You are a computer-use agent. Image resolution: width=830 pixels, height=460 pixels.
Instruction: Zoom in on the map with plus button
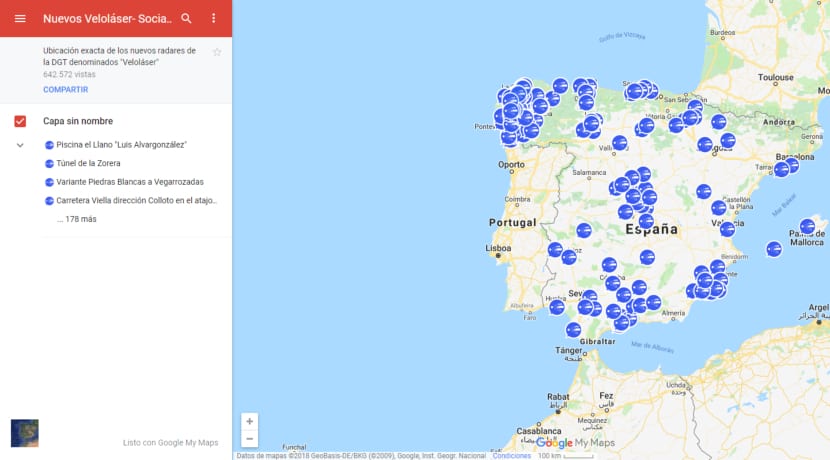click(x=249, y=421)
